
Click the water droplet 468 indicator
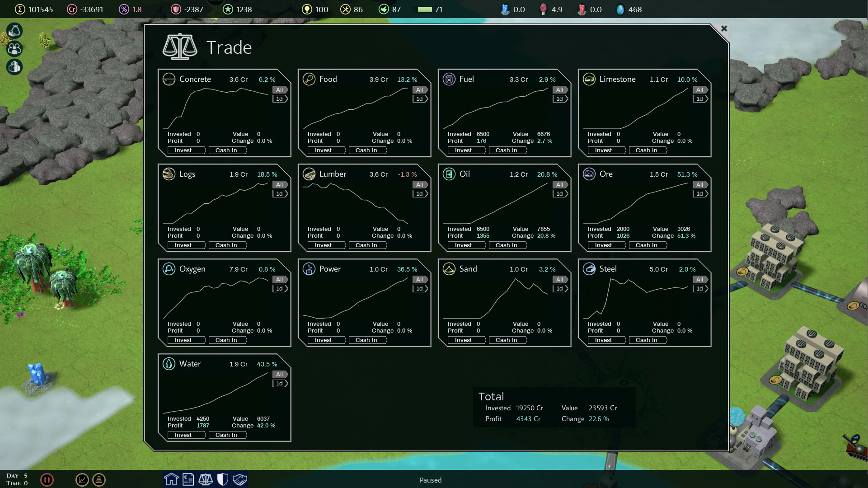629,9
